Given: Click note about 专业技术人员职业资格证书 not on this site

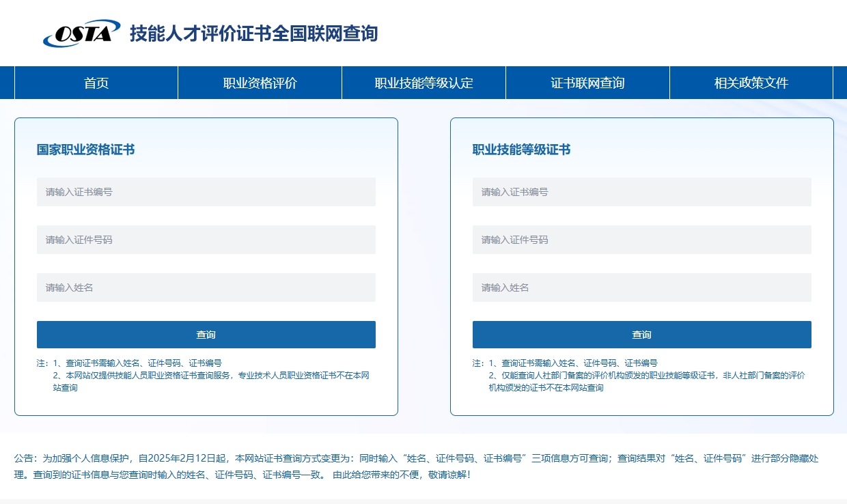Looking at the screenshot, I should (x=212, y=382).
